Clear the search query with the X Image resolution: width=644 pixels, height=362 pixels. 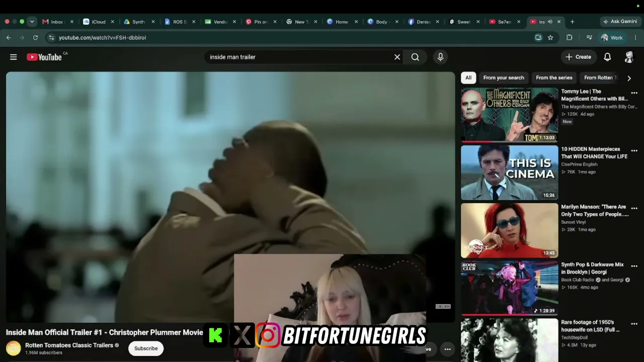click(x=397, y=57)
